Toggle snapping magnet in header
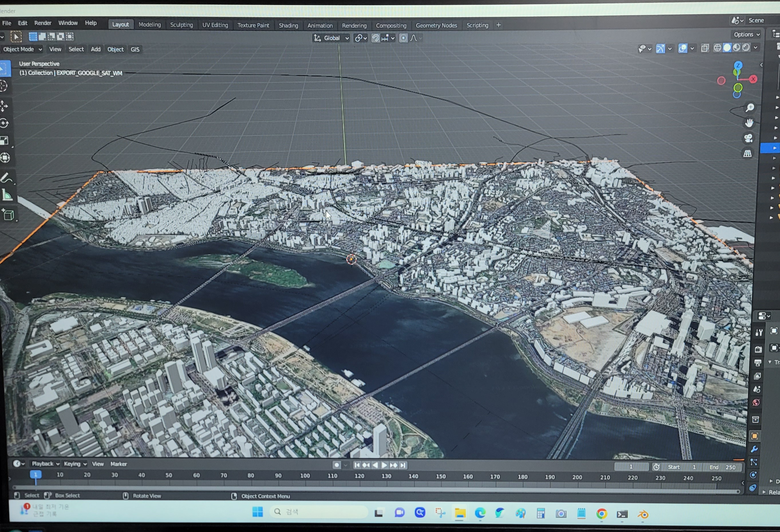Screen dimensions: 780x532 375,38
